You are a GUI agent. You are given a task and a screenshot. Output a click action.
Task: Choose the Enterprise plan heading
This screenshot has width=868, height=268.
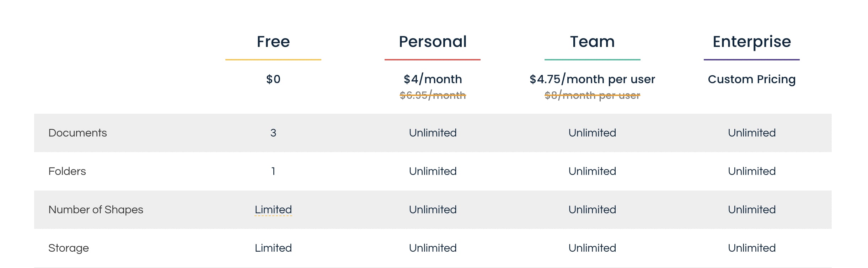click(752, 42)
